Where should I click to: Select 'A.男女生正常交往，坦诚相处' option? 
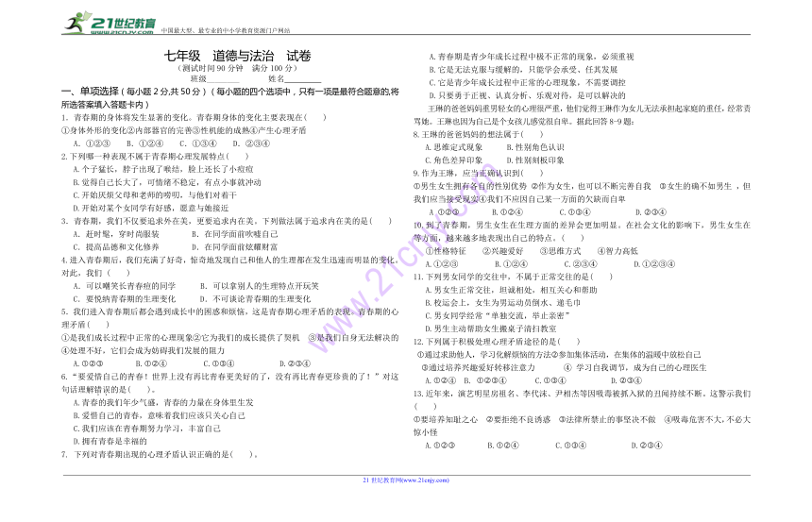(x=511, y=290)
